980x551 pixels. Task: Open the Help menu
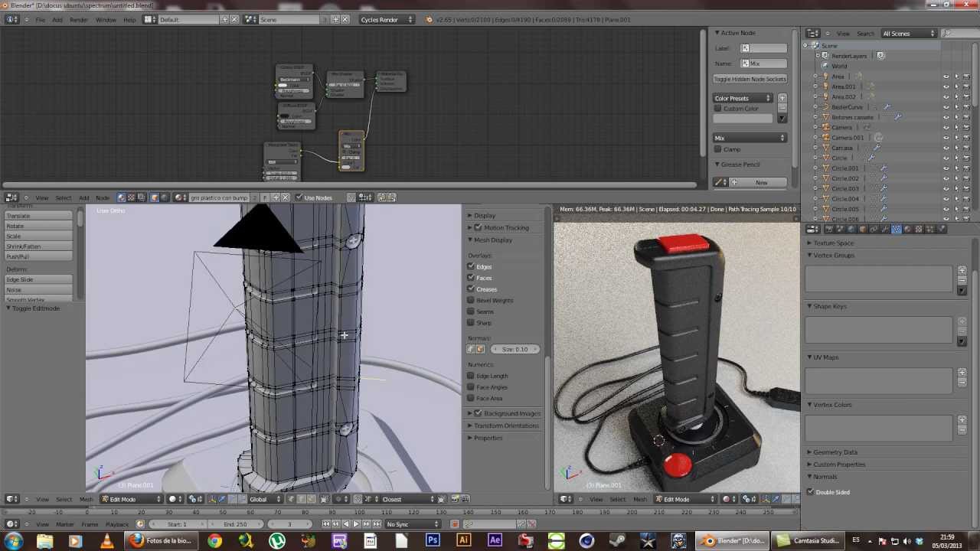129,19
